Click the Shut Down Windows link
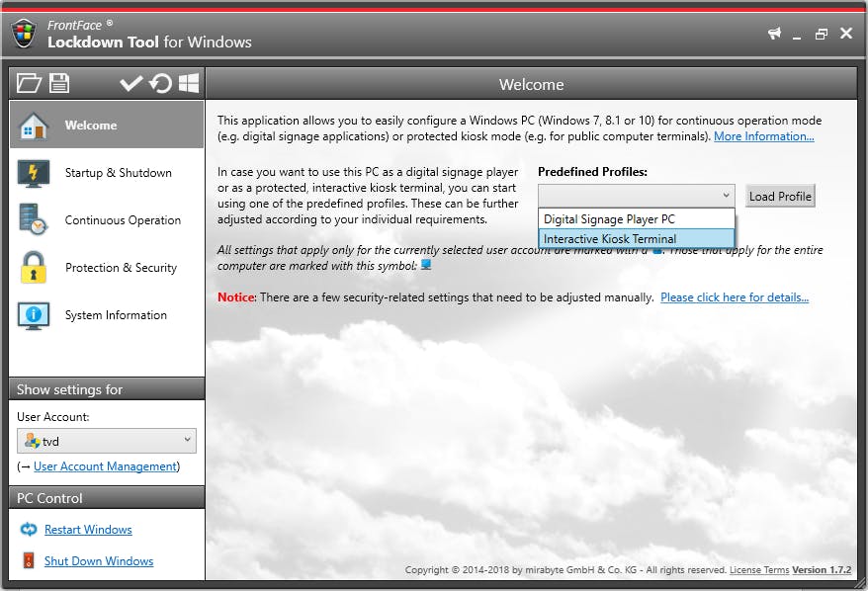The height and width of the screenshot is (591, 868). pos(99,561)
